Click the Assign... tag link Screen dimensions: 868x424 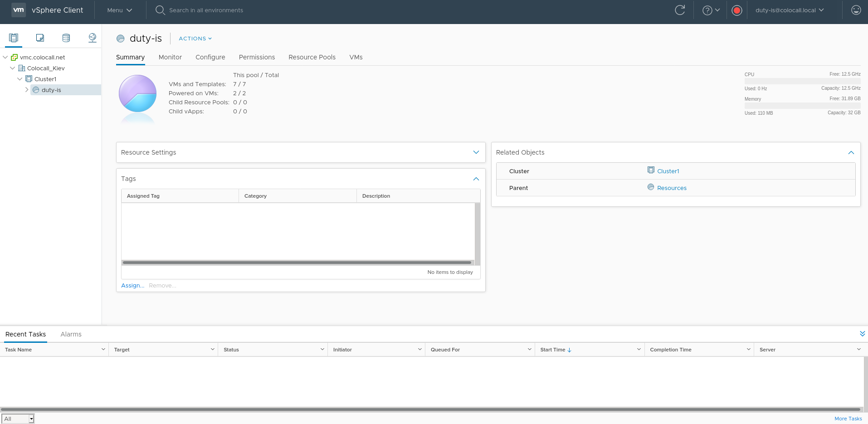point(132,285)
